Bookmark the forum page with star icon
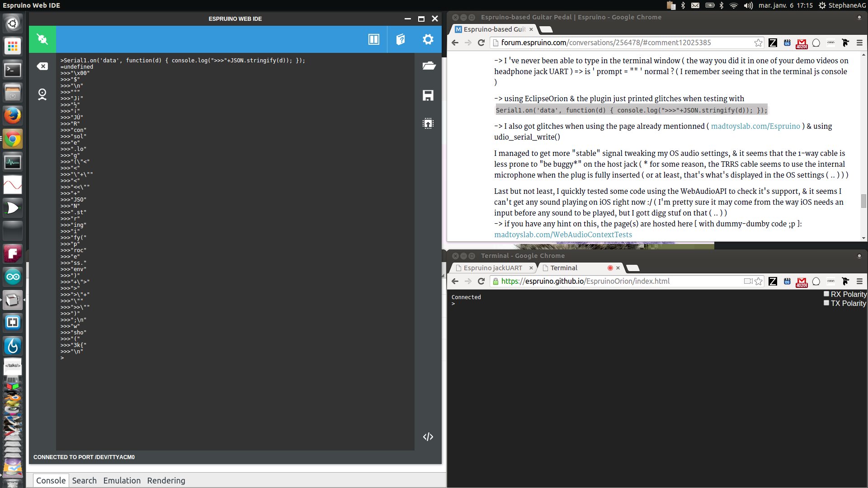Viewport: 868px width, 488px height. (758, 42)
